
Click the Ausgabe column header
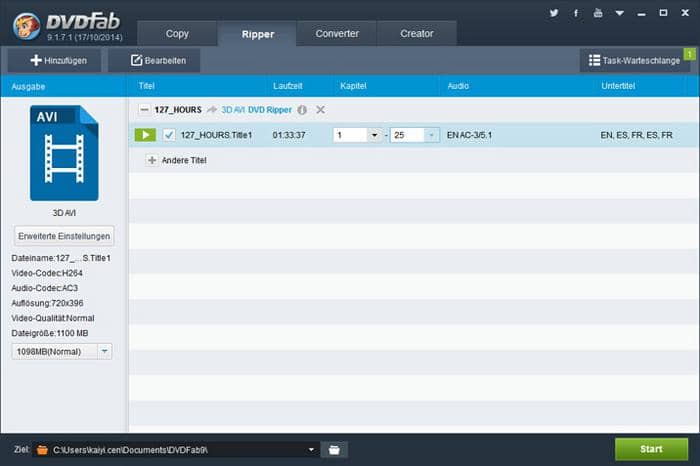pos(28,86)
